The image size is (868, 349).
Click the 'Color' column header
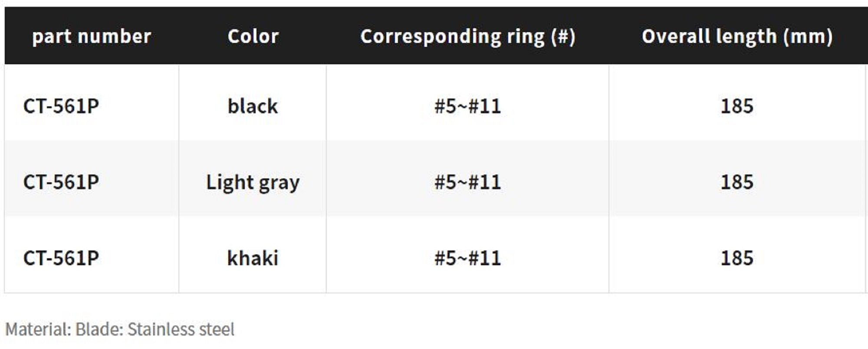(x=253, y=36)
